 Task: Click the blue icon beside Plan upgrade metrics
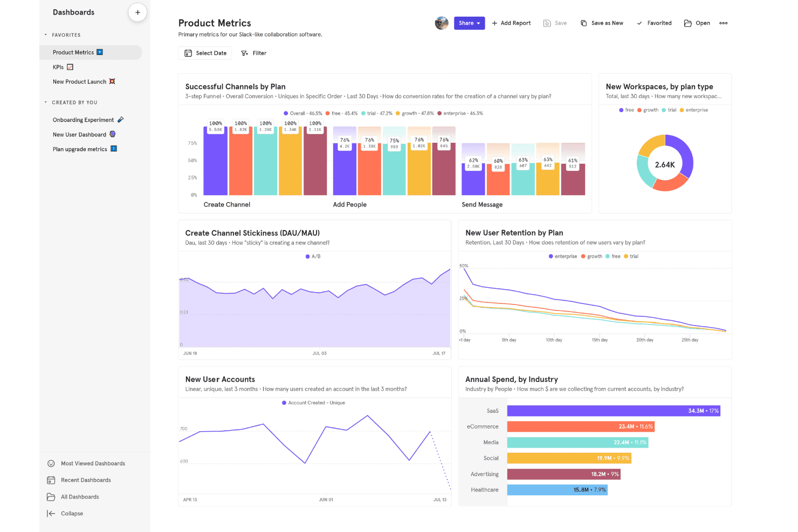pyautogui.click(x=114, y=149)
